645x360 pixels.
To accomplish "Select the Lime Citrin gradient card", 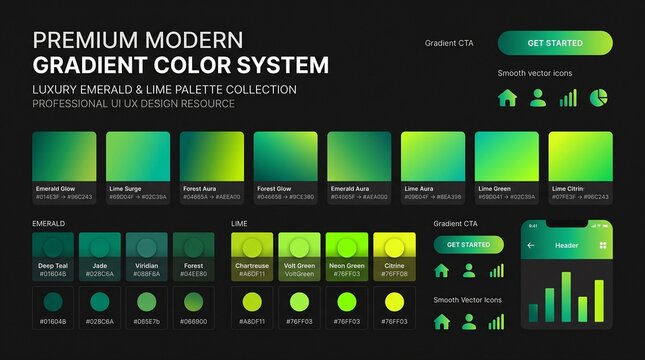I will point(580,167).
